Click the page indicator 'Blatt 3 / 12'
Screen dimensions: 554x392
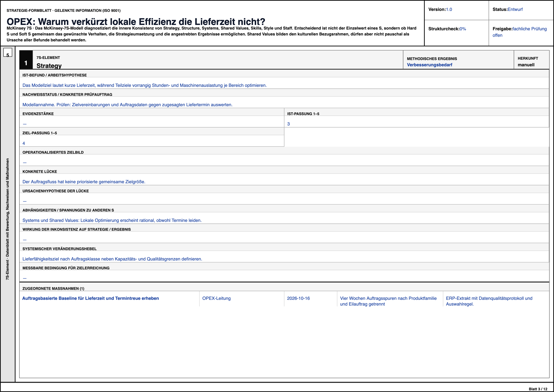point(538,389)
